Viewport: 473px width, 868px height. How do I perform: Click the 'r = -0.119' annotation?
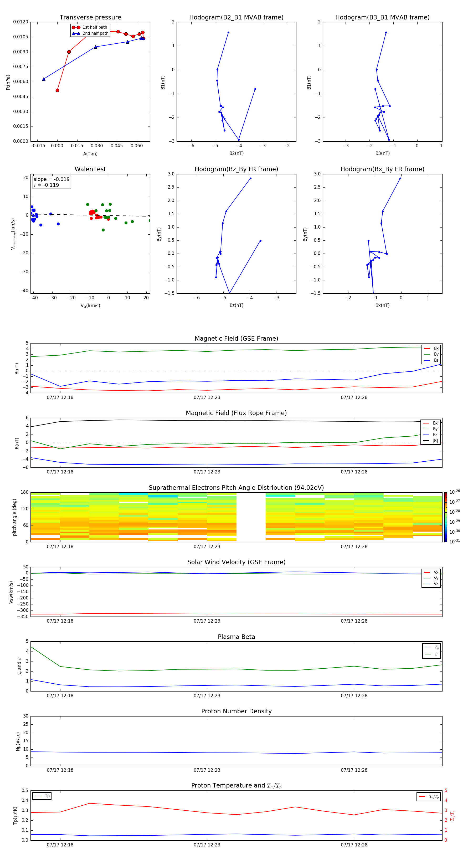pyautogui.click(x=47, y=185)
